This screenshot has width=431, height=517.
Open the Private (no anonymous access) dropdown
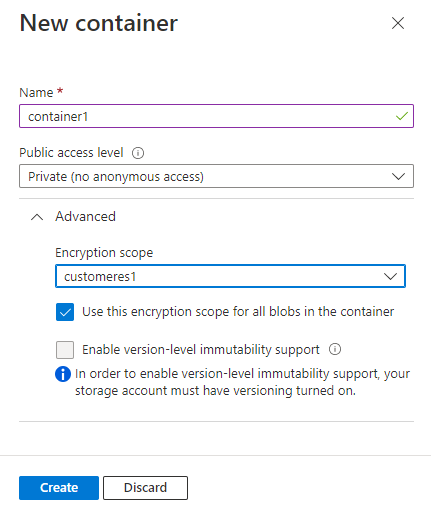point(216,176)
